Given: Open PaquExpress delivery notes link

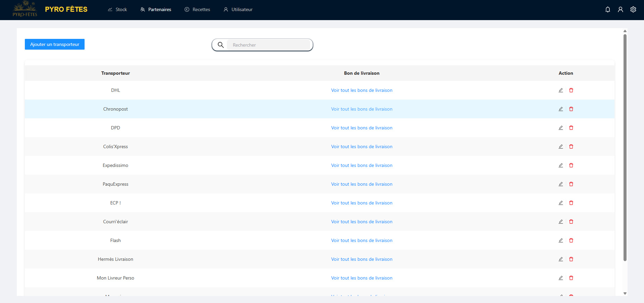Looking at the screenshot, I should pos(361,184).
